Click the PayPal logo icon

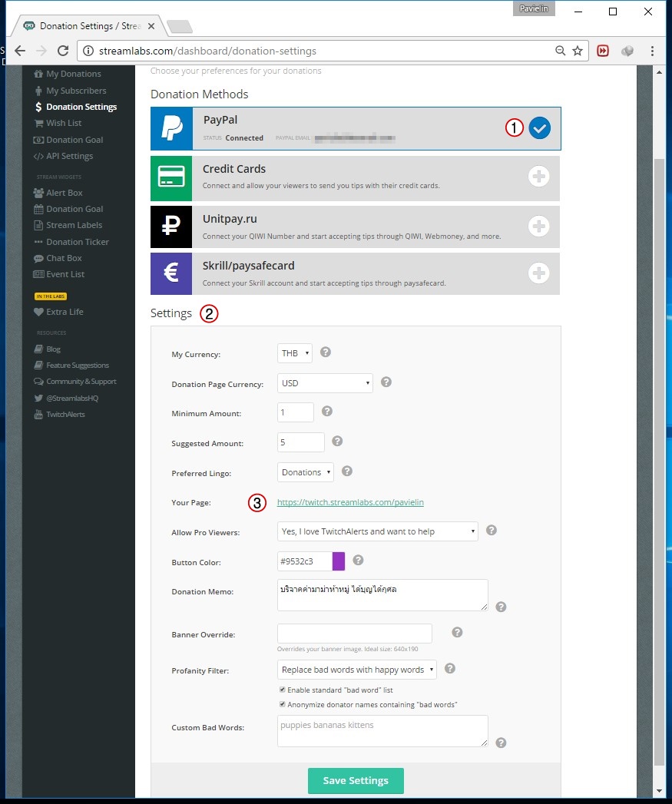tap(171, 128)
